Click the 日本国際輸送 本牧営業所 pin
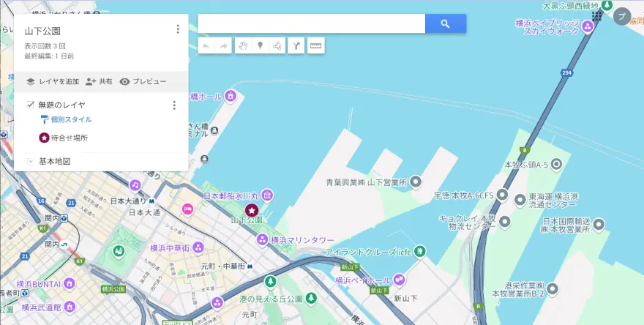The image size is (644, 325). pyautogui.click(x=599, y=224)
